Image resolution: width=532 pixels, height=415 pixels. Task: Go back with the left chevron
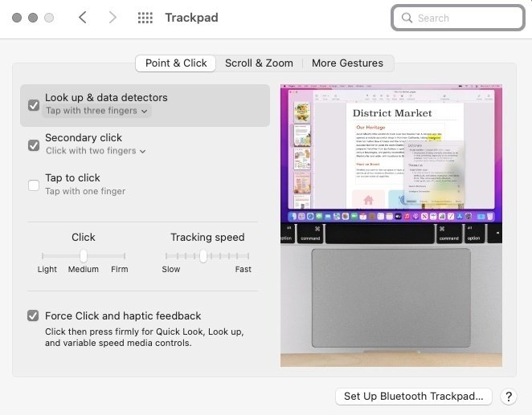pyautogui.click(x=83, y=18)
